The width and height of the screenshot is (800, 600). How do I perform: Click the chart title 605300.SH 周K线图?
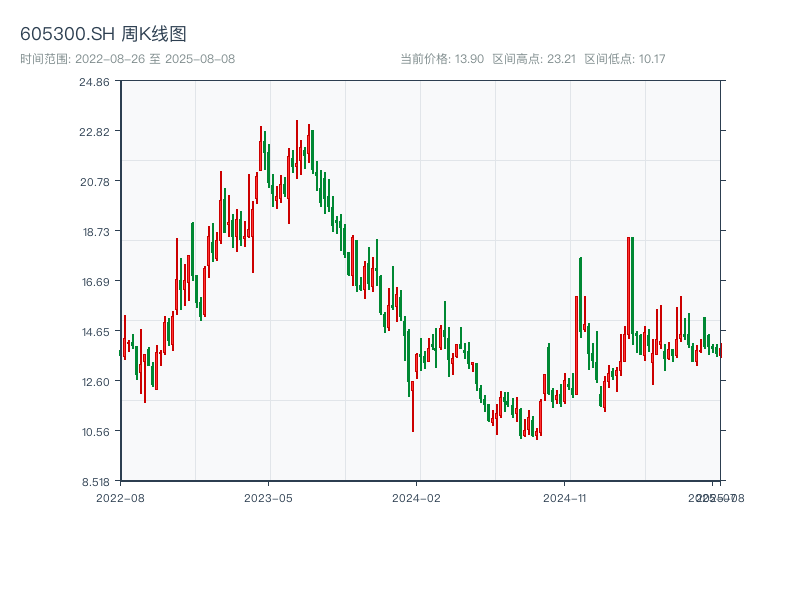(x=103, y=34)
